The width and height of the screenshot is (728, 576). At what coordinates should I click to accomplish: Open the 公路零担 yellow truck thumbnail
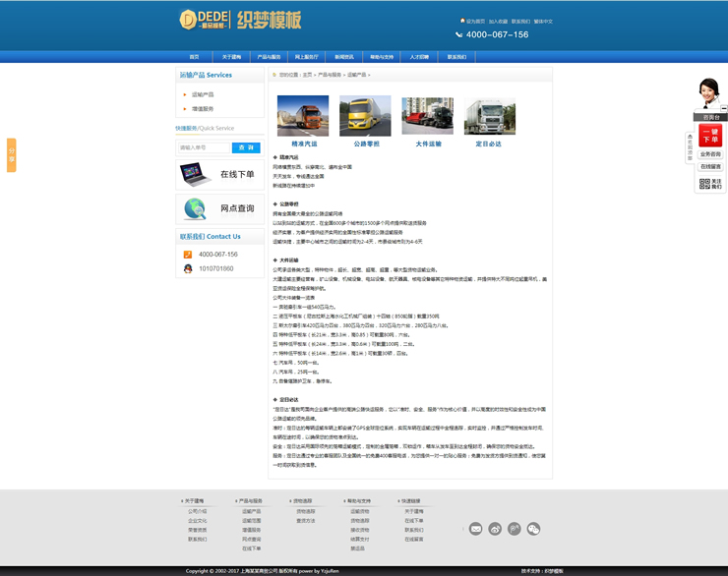pyautogui.click(x=365, y=116)
